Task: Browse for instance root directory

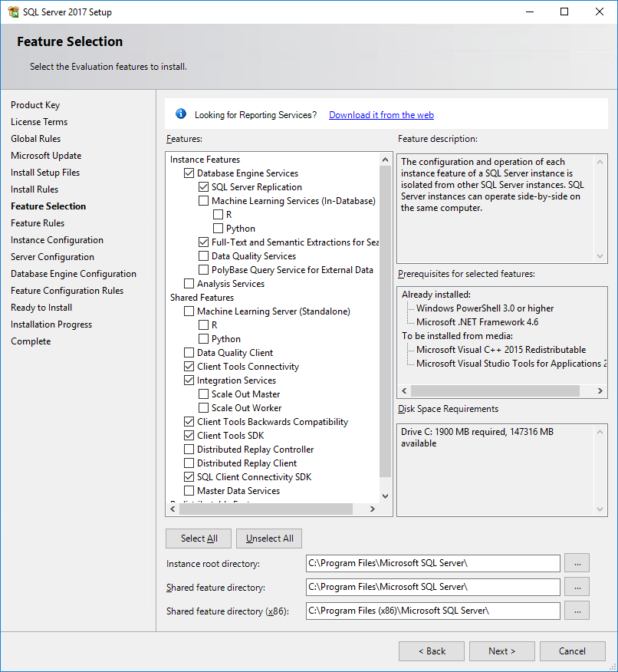Action: [577, 563]
